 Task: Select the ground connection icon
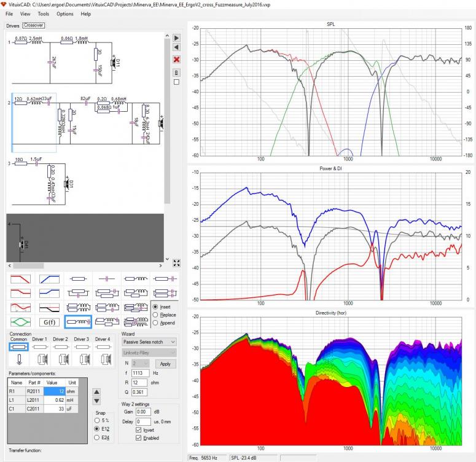click(19, 359)
